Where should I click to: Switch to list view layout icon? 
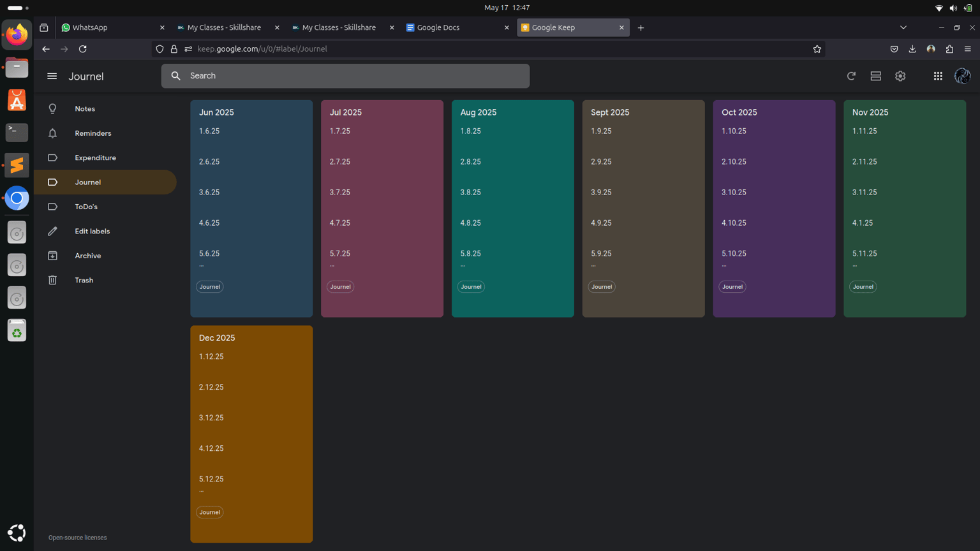click(875, 76)
